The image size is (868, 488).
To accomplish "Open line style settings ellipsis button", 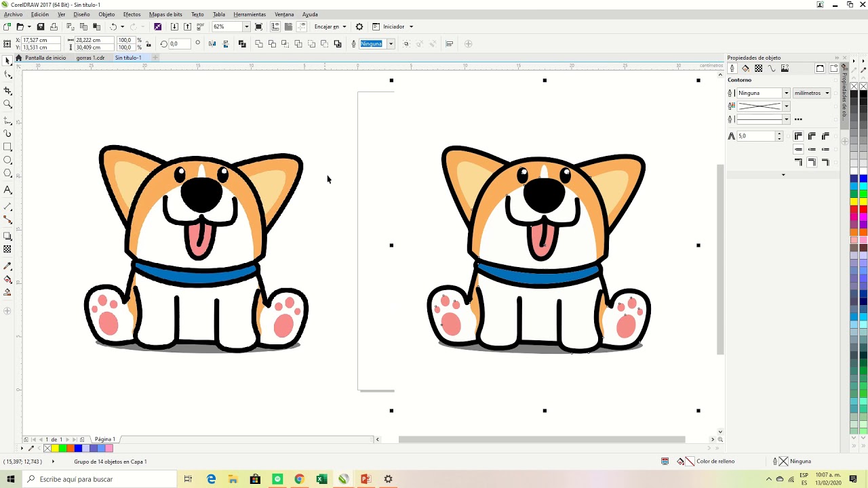I will [798, 119].
